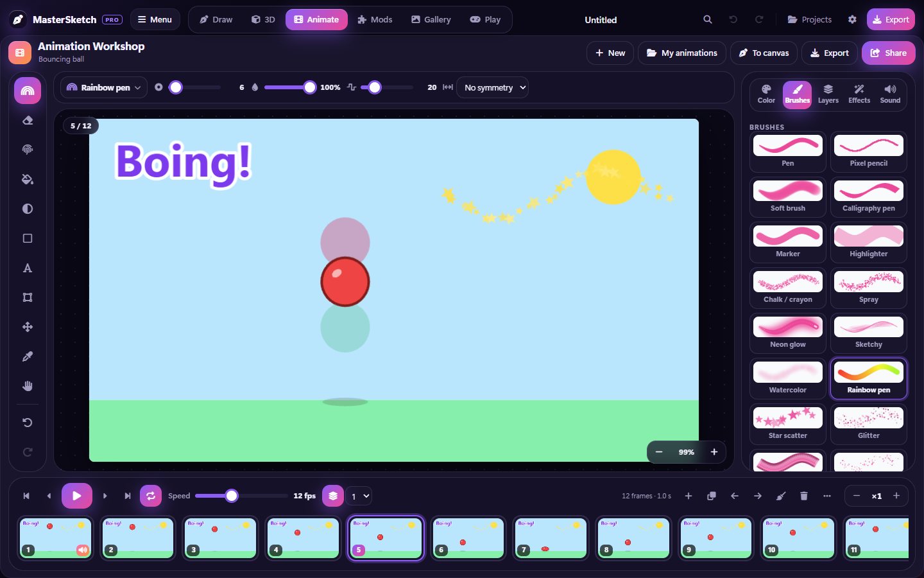Open the main Menu

155,19
